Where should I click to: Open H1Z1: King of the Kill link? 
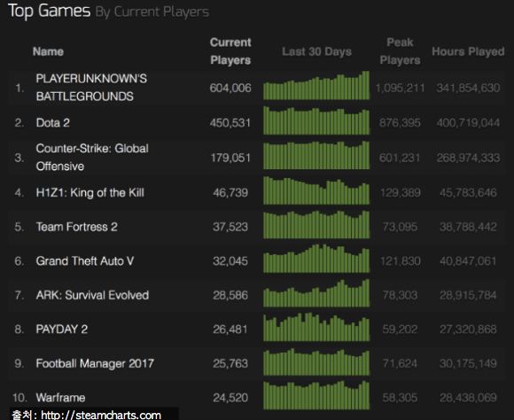(x=90, y=192)
